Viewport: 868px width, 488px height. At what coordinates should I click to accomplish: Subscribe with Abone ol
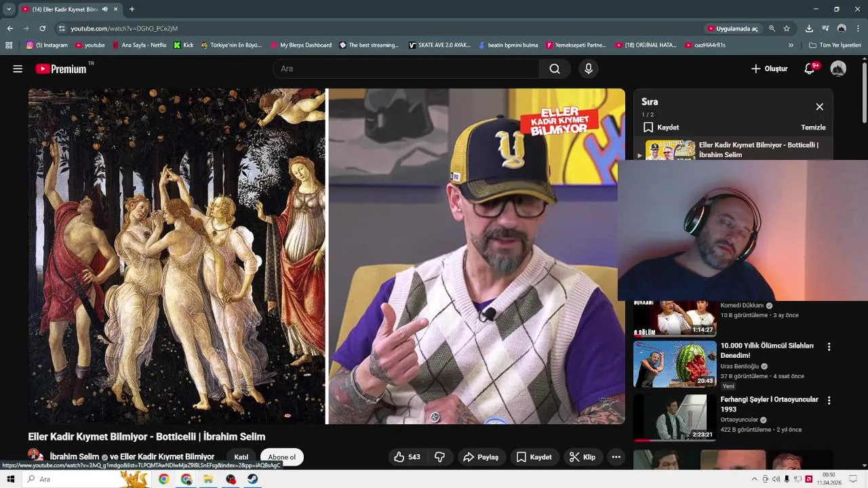point(282,457)
